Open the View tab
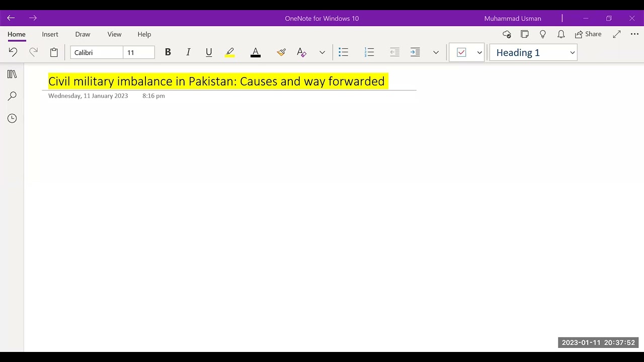Image resolution: width=644 pixels, height=362 pixels. click(x=114, y=34)
